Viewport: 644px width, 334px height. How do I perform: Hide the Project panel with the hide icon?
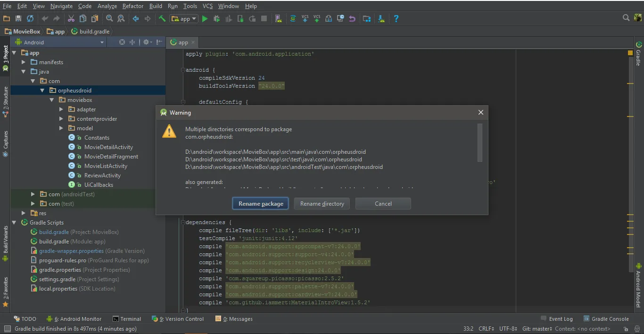[159, 42]
